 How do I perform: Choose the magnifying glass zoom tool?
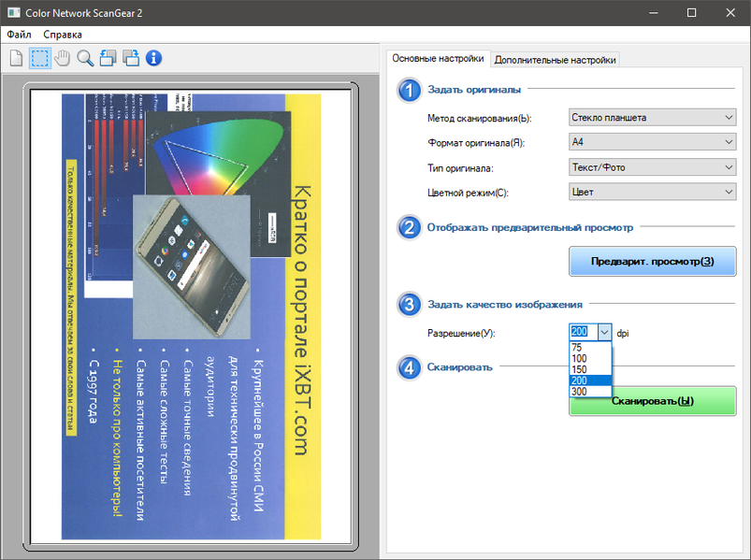[x=85, y=58]
